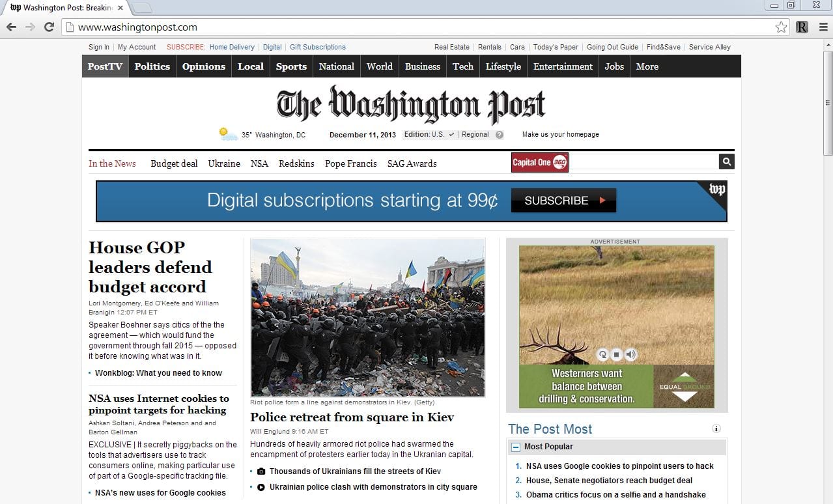Click the edition help question mark icon
The height and width of the screenshot is (504, 833).
500,135
